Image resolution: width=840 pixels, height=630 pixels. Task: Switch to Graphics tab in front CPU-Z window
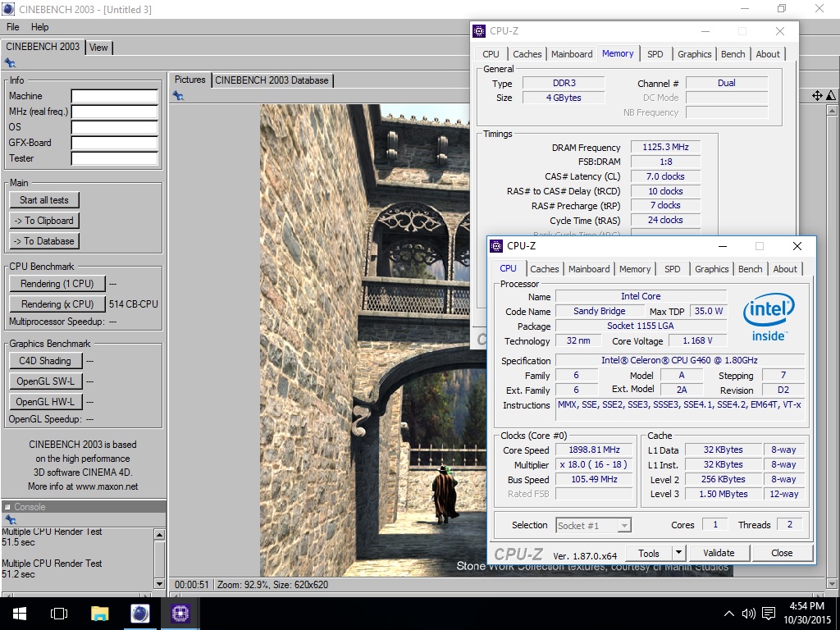click(x=712, y=269)
